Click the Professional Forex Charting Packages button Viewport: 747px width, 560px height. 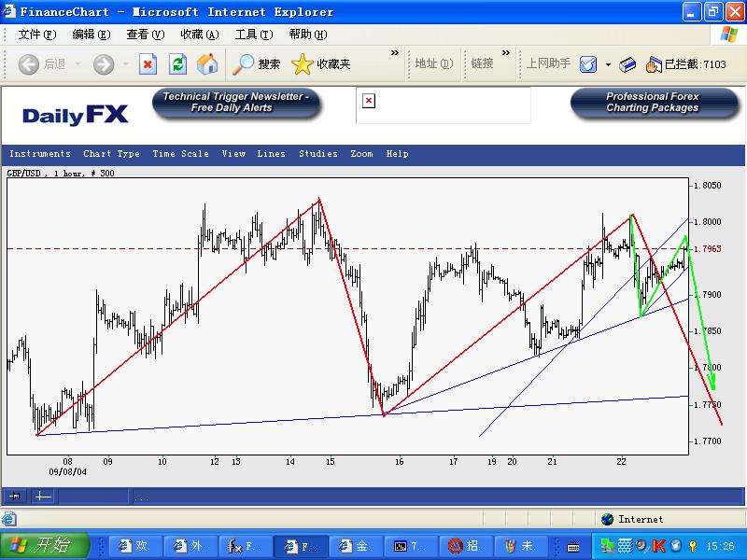[652, 103]
